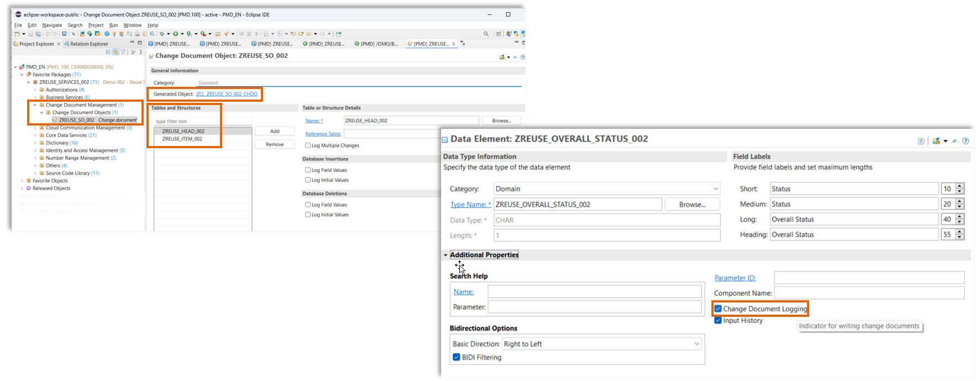Toggle Link with Editor in Project Explorer
This screenshot has height=381, width=980.
point(116,52)
